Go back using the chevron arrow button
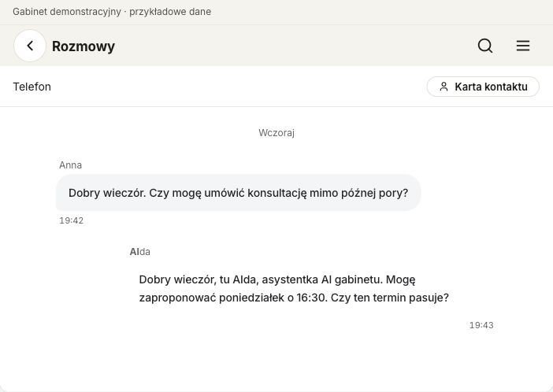553x392 pixels. 30,46
